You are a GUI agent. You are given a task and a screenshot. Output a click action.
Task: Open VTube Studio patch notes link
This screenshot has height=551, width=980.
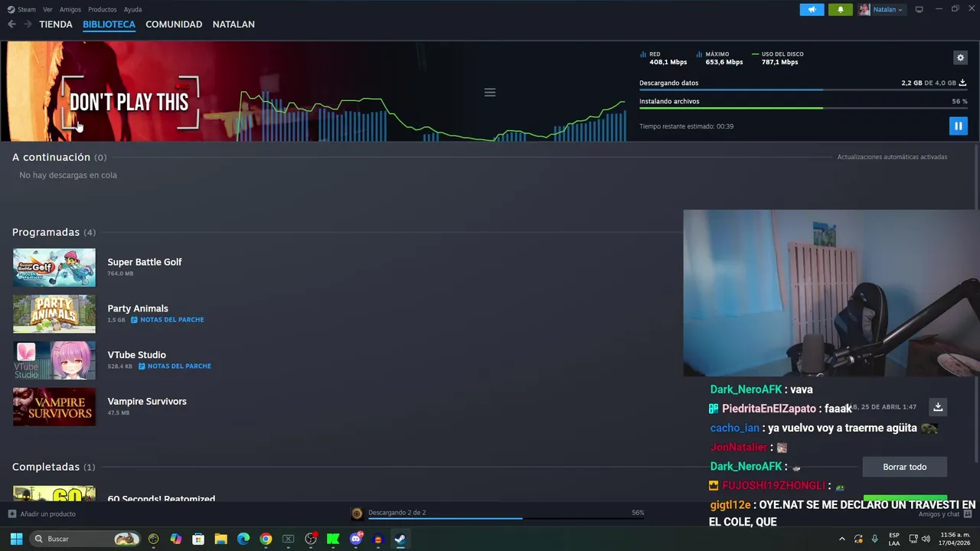(x=175, y=367)
